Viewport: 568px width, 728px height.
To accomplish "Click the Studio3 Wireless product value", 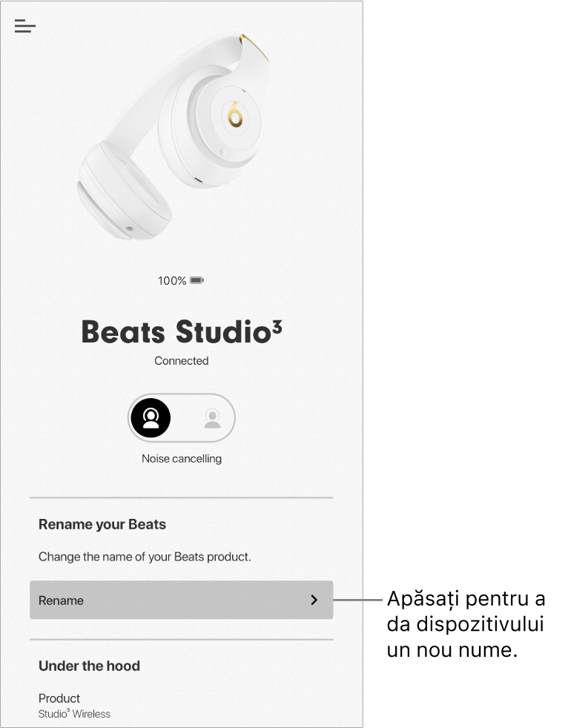I will pyautogui.click(x=74, y=714).
